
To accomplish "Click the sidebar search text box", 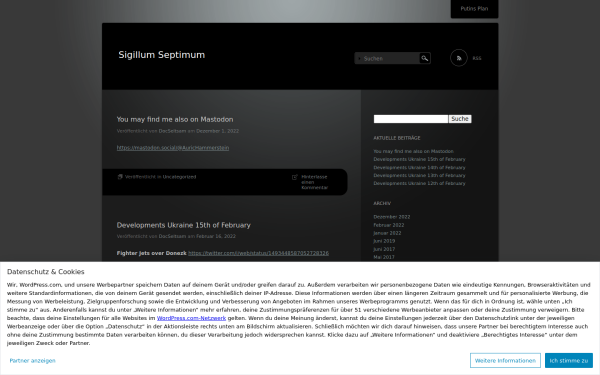I will 411,119.
